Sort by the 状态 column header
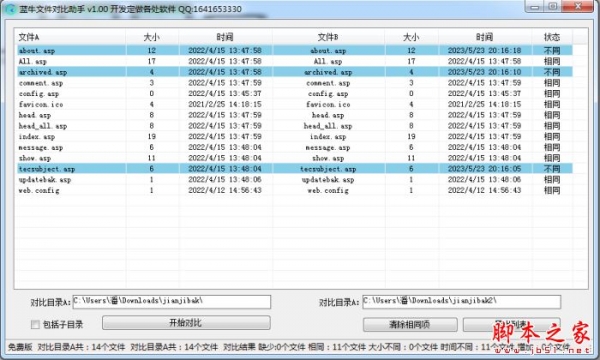 [x=552, y=37]
